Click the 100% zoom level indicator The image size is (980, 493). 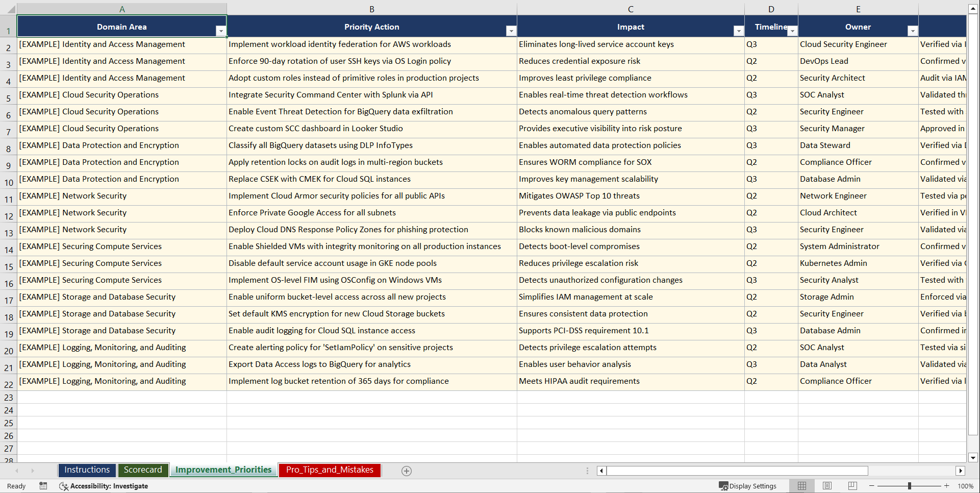tap(965, 486)
